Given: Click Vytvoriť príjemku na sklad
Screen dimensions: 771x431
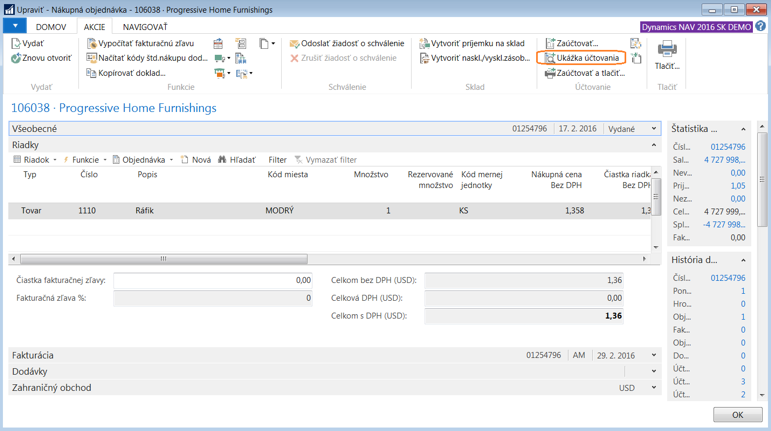Looking at the screenshot, I should [x=472, y=44].
